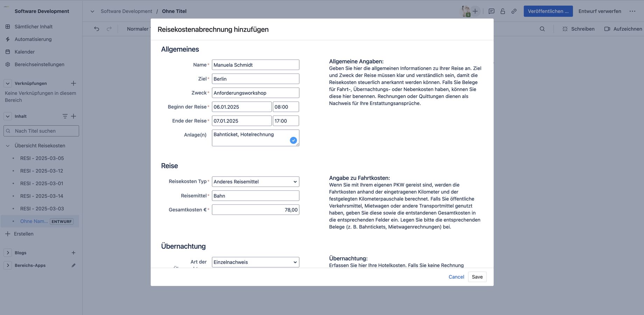Edit Ende der Reise time 17:00
This screenshot has width=644, height=315.
click(x=286, y=121)
